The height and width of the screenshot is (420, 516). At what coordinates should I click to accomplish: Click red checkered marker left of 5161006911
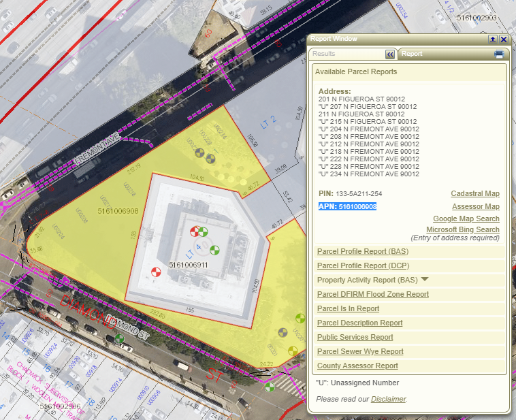pyautogui.click(x=156, y=272)
